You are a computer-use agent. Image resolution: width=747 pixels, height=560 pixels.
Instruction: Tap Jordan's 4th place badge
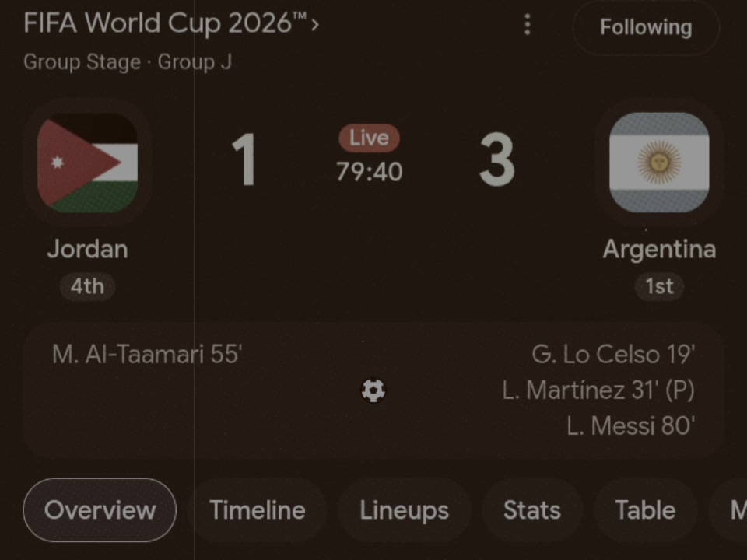[x=87, y=287]
